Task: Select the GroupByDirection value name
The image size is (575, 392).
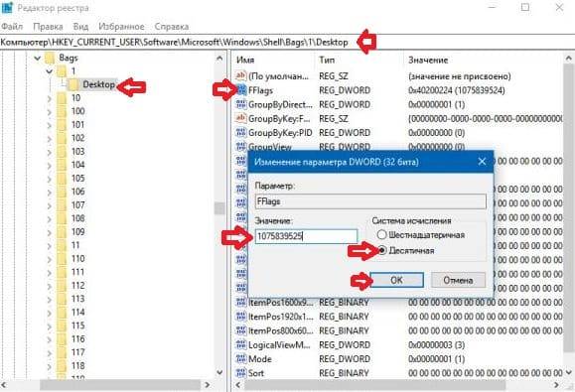Action: [x=280, y=104]
